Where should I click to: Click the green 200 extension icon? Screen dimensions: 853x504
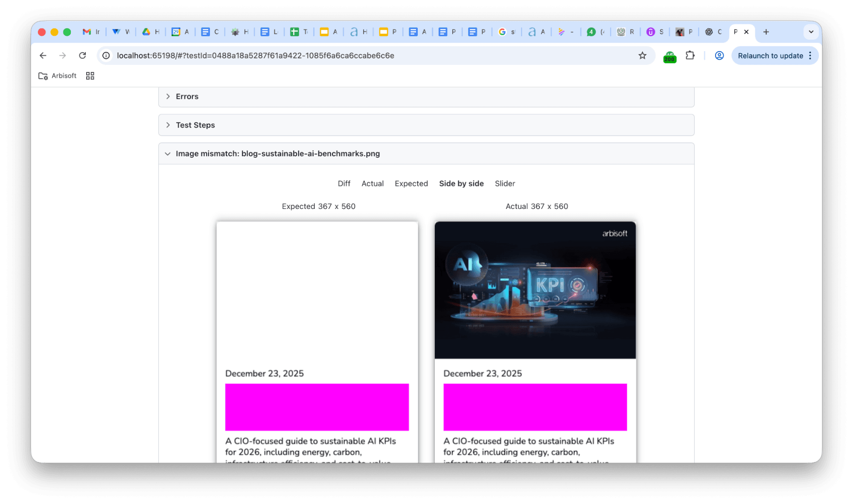pyautogui.click(x=670, y=56)
